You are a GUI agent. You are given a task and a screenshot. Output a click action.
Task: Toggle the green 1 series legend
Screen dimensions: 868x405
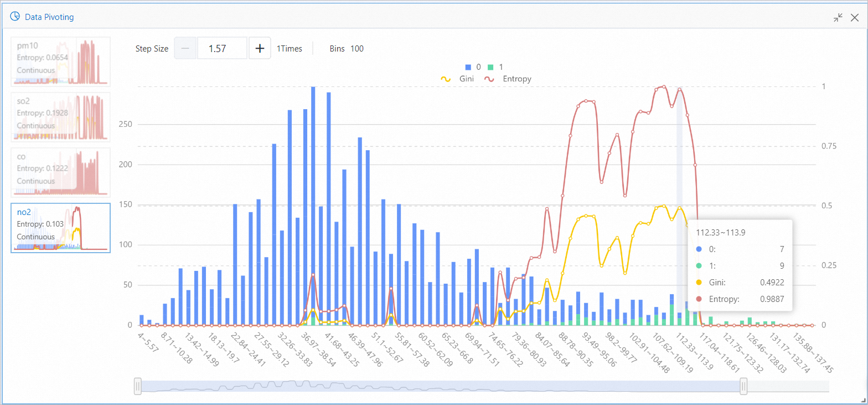(495, 67)
